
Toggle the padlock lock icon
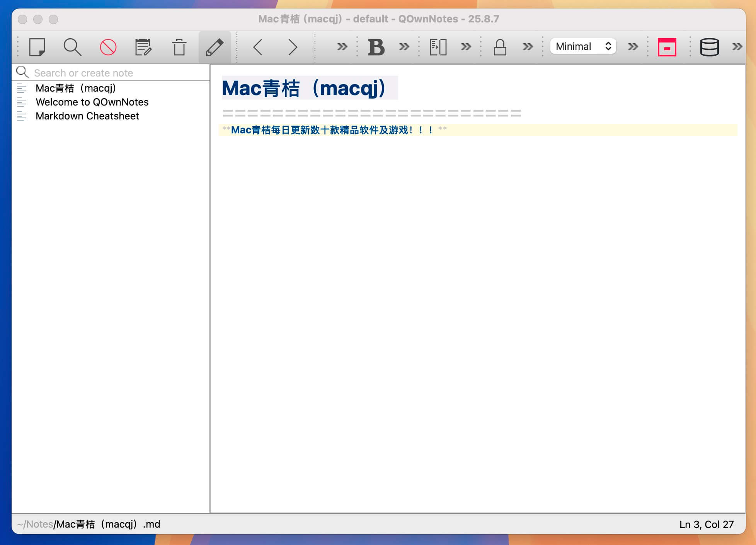500,47
